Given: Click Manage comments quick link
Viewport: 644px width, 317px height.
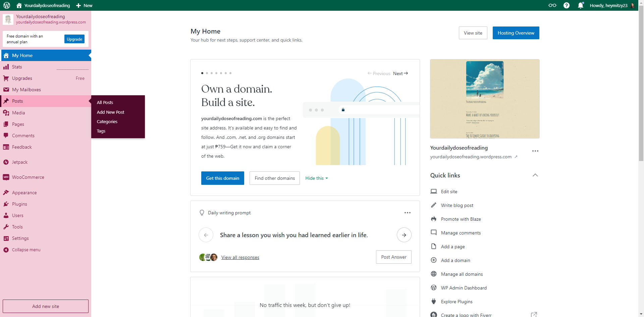Looking at the screenshot, I should pyautogui.click(x=461, y=233).
